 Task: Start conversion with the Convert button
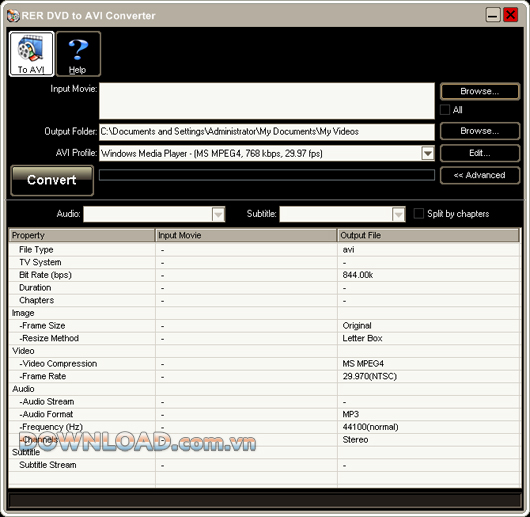(x=52, y=180)
